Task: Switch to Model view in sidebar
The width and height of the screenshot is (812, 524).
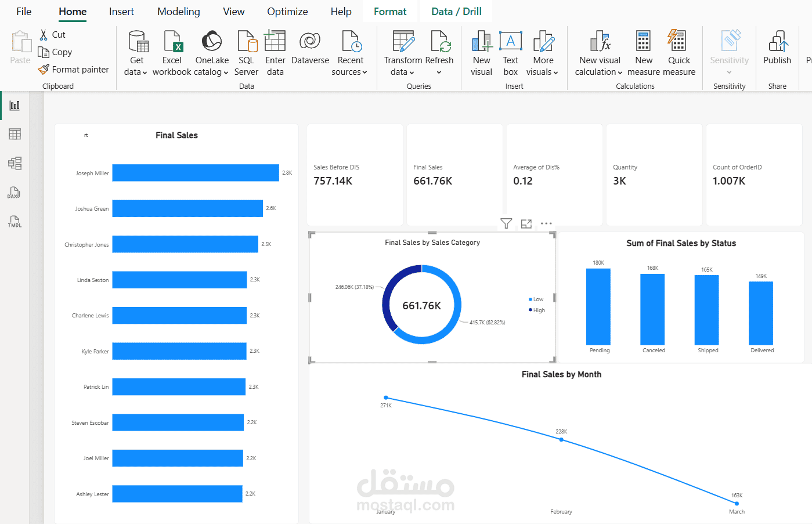Action: [x=15, y=163]
